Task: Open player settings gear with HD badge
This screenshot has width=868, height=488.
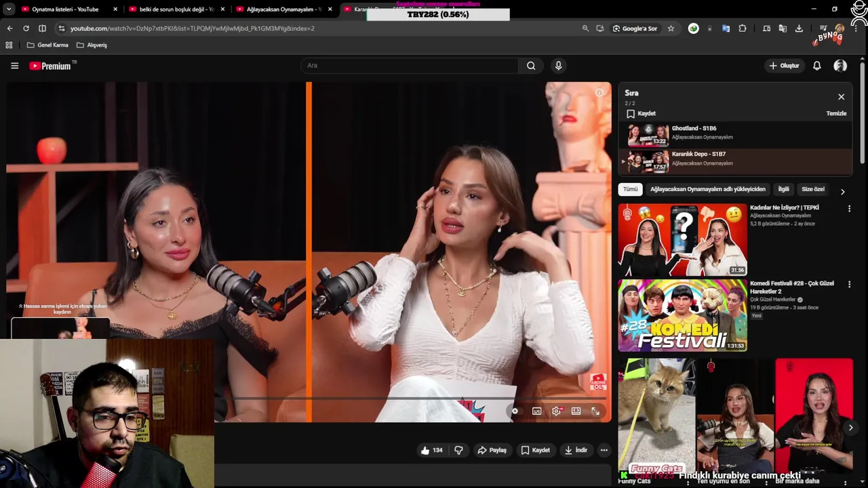Action: (557, 411)
